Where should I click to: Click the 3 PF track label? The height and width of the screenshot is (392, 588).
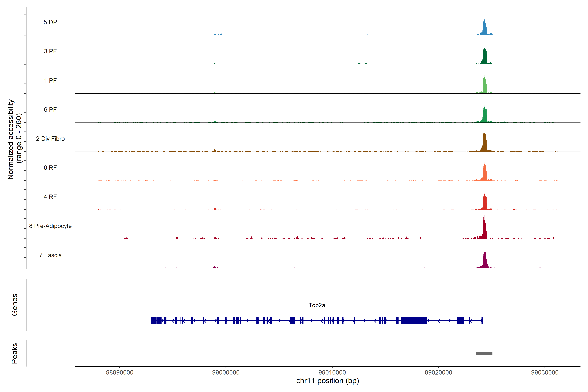point(50,51)
